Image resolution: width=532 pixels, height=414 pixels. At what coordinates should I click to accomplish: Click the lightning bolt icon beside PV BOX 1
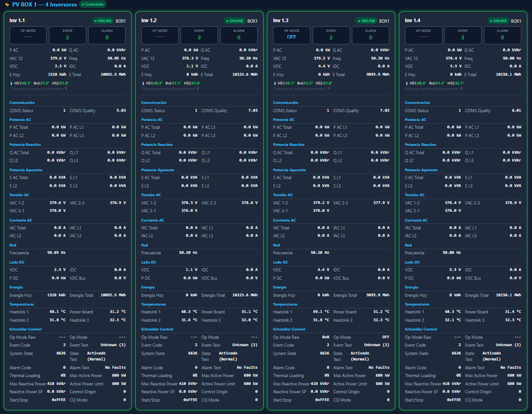tap(7, 5)
